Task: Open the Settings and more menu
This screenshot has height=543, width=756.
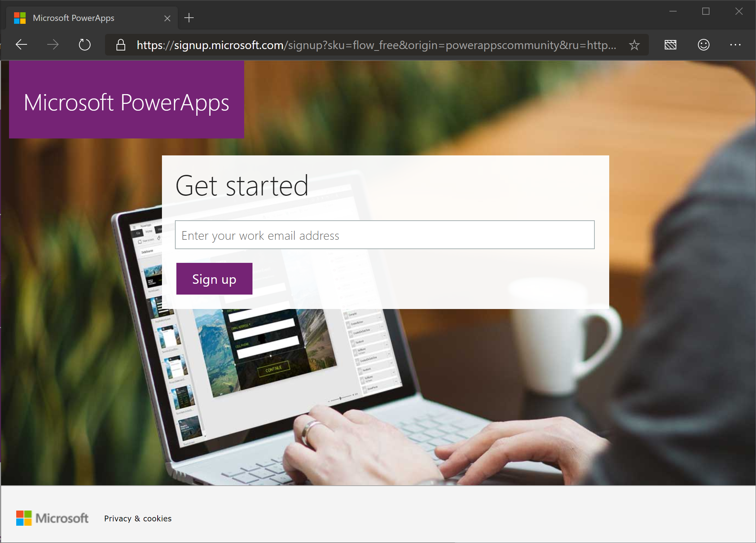Action: coord(735,44)
